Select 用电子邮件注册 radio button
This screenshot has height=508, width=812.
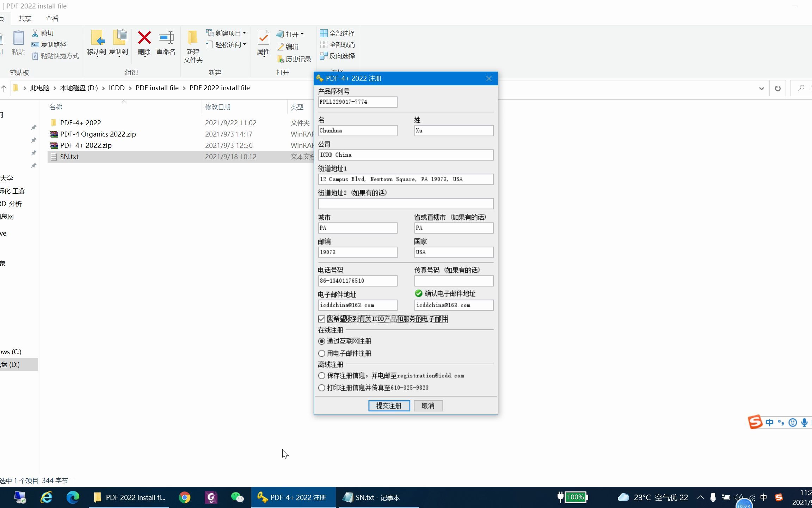[321, 353]
